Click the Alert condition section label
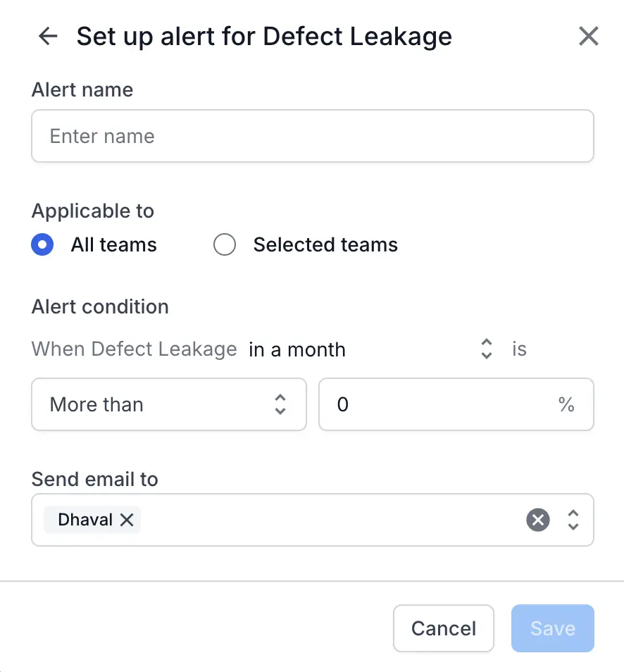This screenshot has width=624, height=672. click(100, 306)
